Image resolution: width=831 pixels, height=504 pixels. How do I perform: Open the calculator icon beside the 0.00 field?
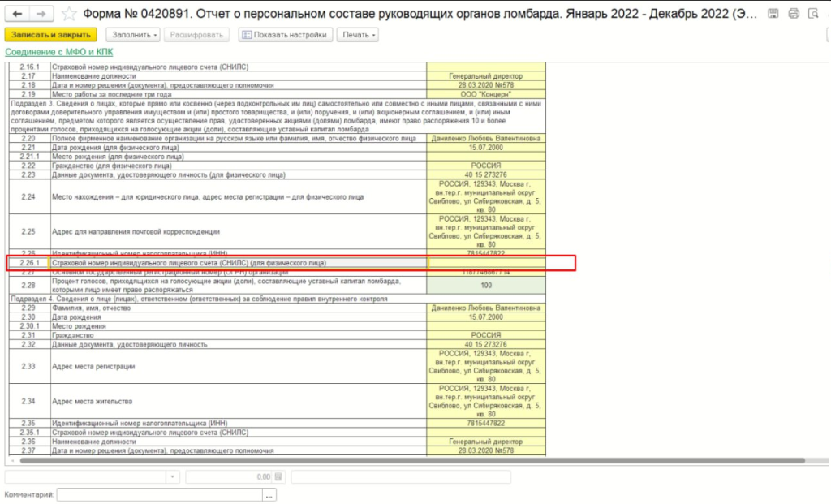[278, 476]
